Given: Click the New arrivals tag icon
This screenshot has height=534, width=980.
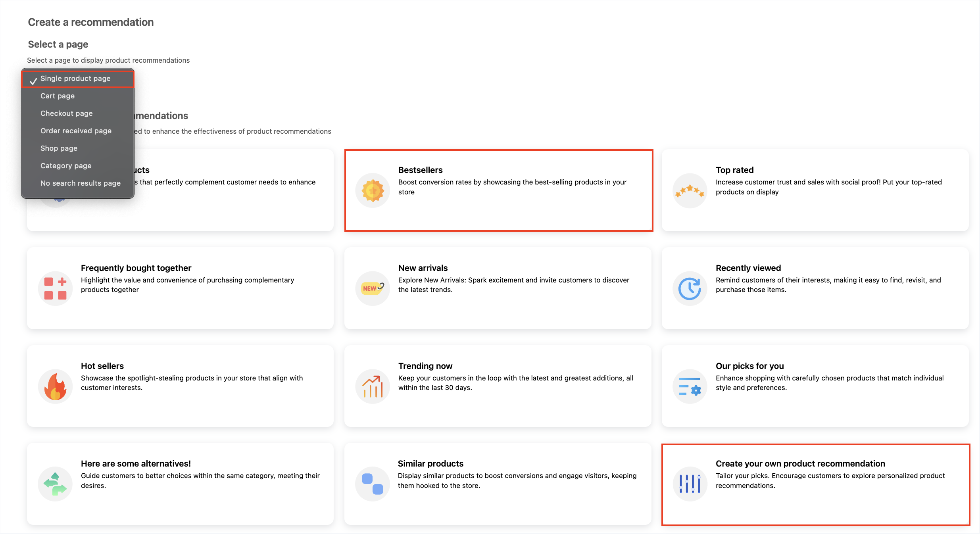Looking at the screenshot, I should point(372,288).
